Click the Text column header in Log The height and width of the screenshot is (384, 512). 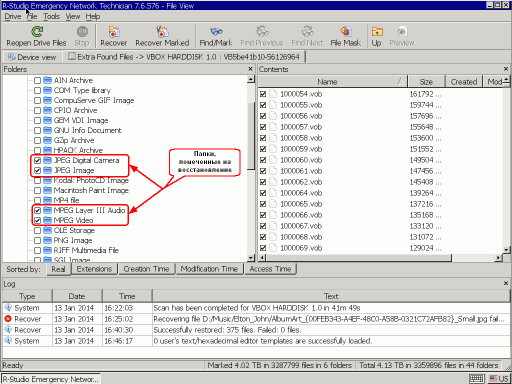pos(331,296)
